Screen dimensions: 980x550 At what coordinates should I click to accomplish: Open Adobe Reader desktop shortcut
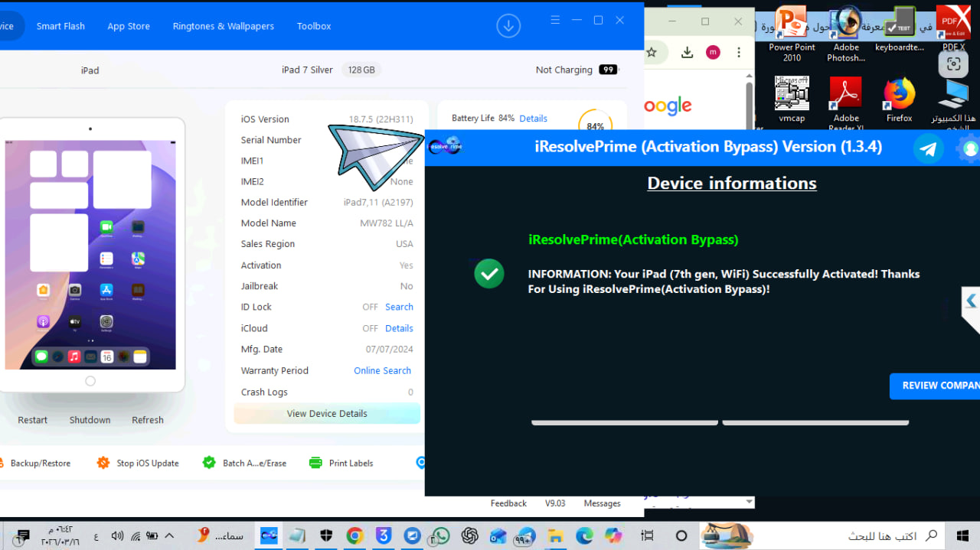(x=846, y=103)
